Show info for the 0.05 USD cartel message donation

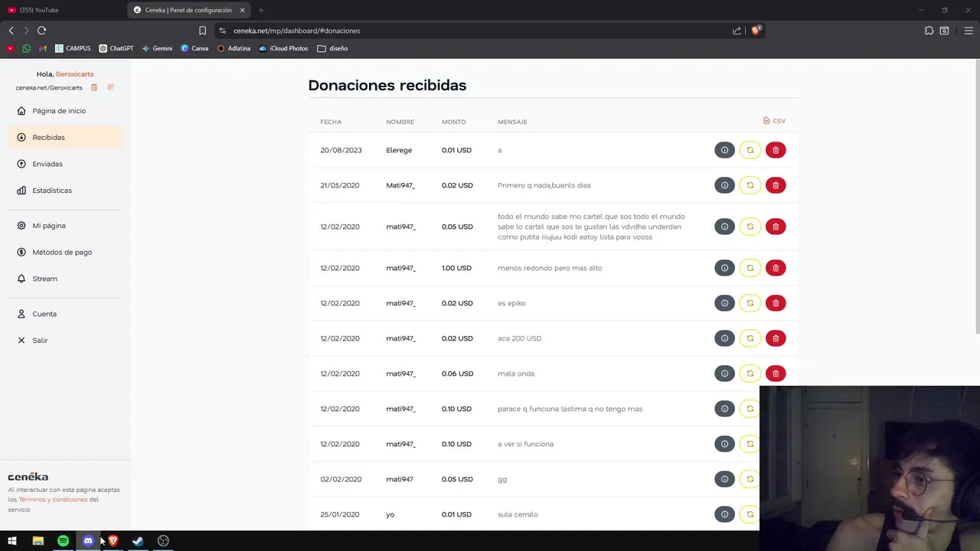[724, 227]
